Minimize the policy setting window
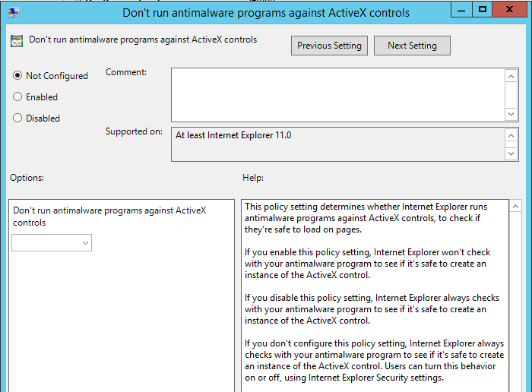 click(x=462, y=11)
